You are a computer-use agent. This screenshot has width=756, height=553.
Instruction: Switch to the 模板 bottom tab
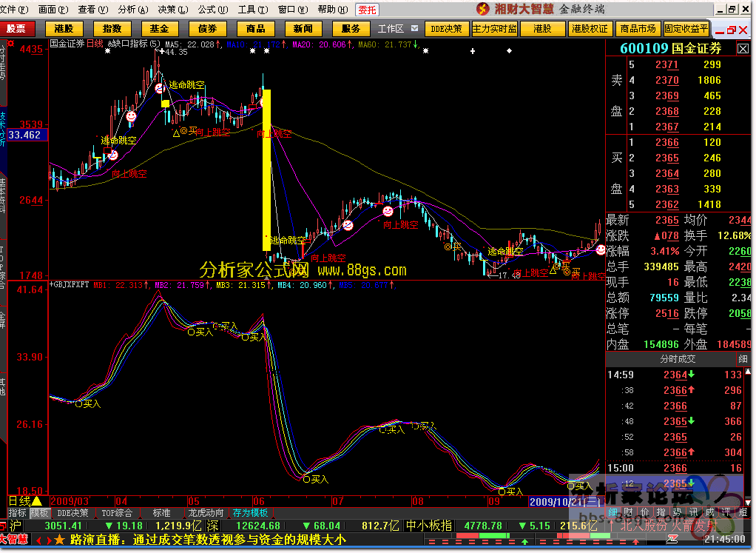39,513
